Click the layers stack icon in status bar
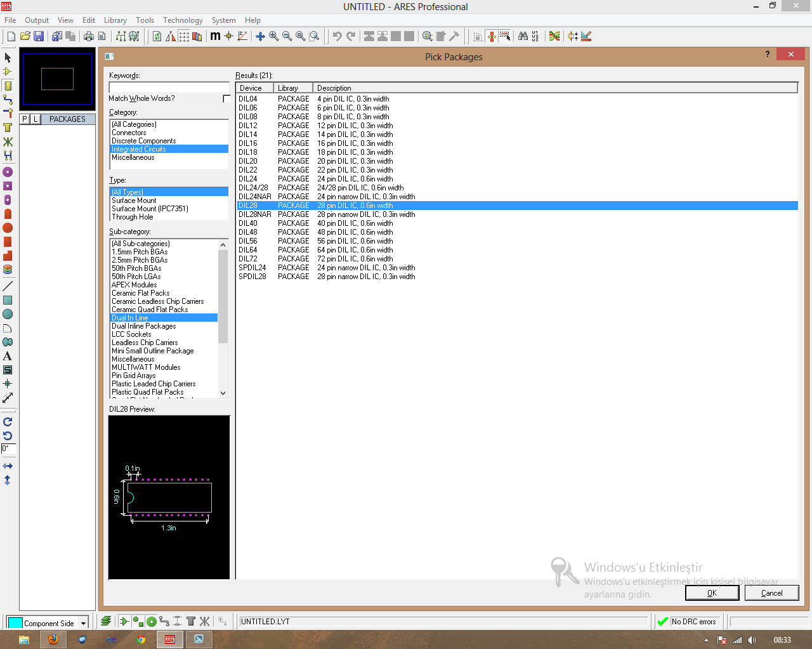 click(x=106, y=621)
